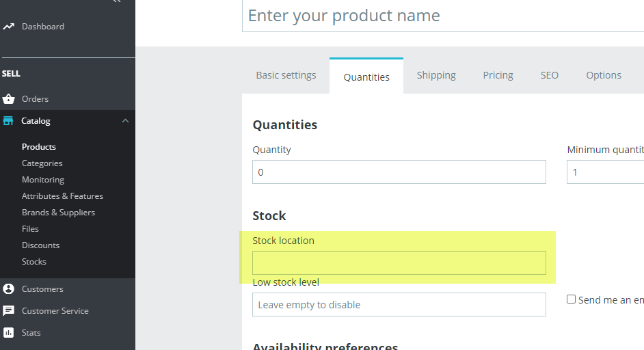Go to the Pricing tab

[498, 75]
